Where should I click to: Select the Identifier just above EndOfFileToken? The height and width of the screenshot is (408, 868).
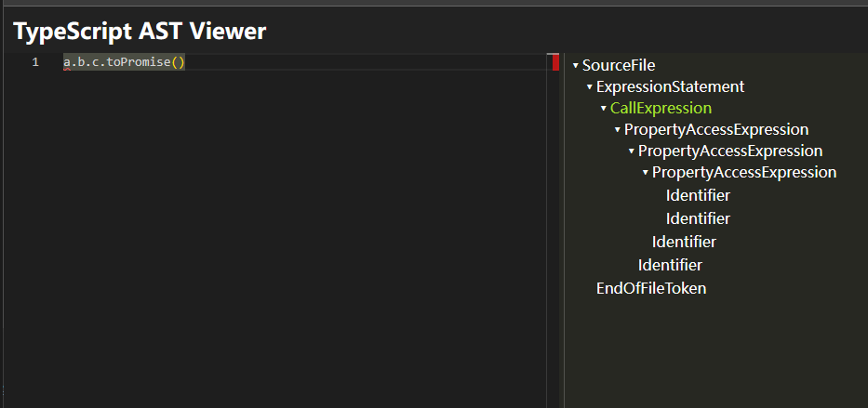(670, 265)
